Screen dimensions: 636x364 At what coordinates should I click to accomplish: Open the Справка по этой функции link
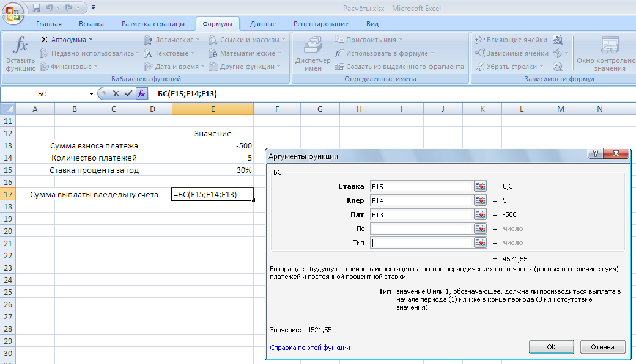[x=310, y=348]
